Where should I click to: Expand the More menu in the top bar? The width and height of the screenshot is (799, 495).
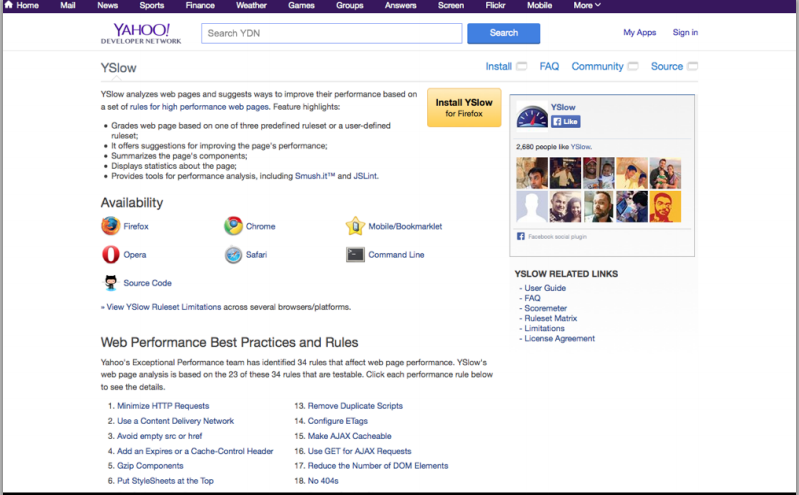pyautogui.click(x=587, y=5)
